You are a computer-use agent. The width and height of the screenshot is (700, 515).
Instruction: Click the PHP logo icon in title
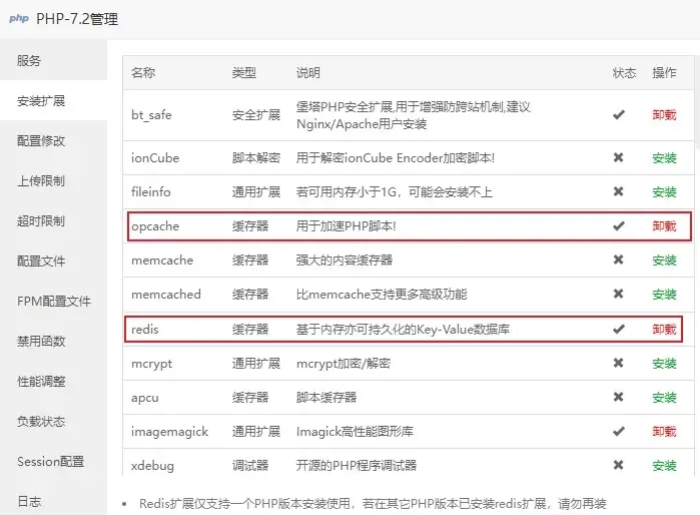(19, 18)
